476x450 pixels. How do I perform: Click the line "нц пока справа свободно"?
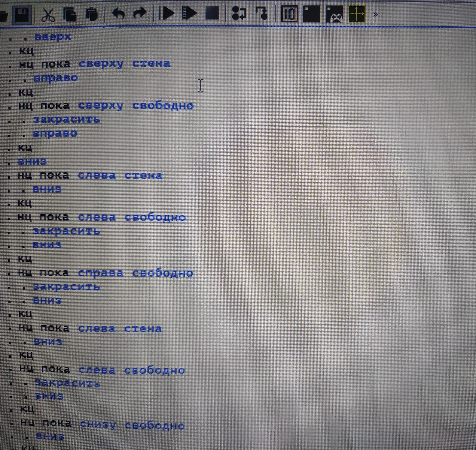[106, 273]
